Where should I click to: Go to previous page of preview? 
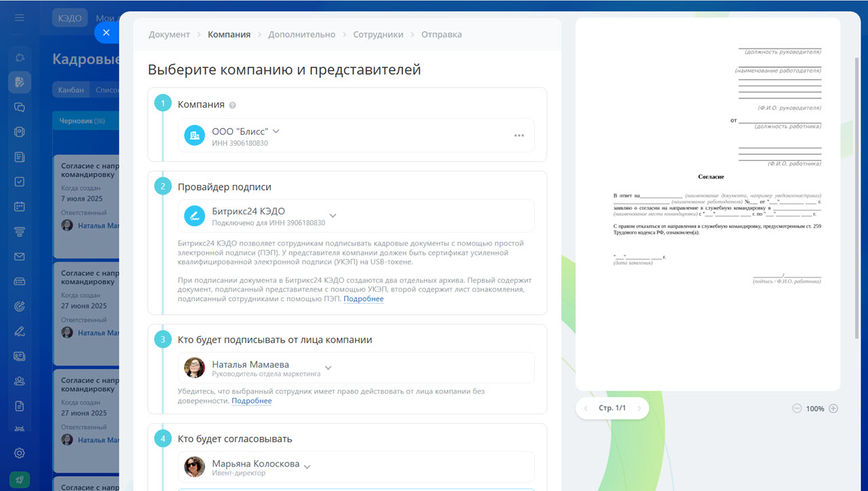pos(586,408)
